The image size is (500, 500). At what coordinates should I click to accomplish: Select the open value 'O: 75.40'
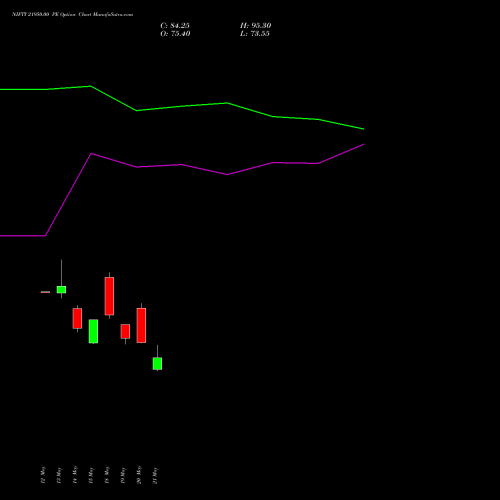(x=175, y=34)
